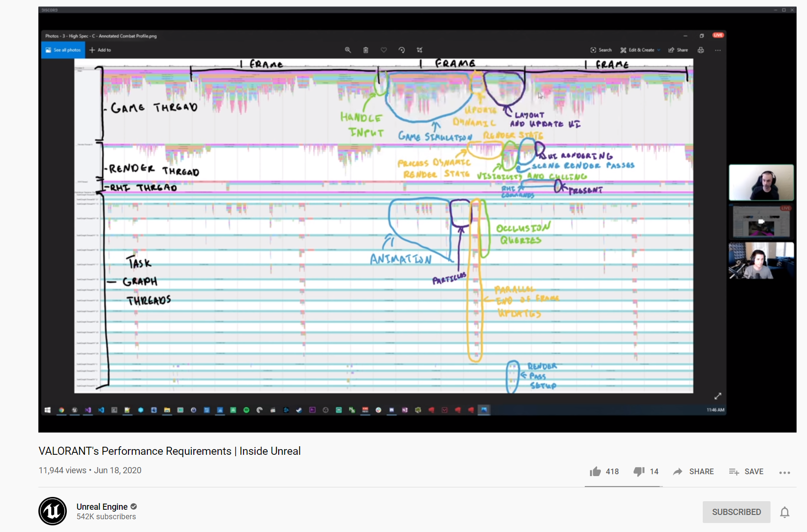The height and width of the screenshot is (532, 807).
Task: Click the SAVE label below the video
Action: click(x=754, y=472)
